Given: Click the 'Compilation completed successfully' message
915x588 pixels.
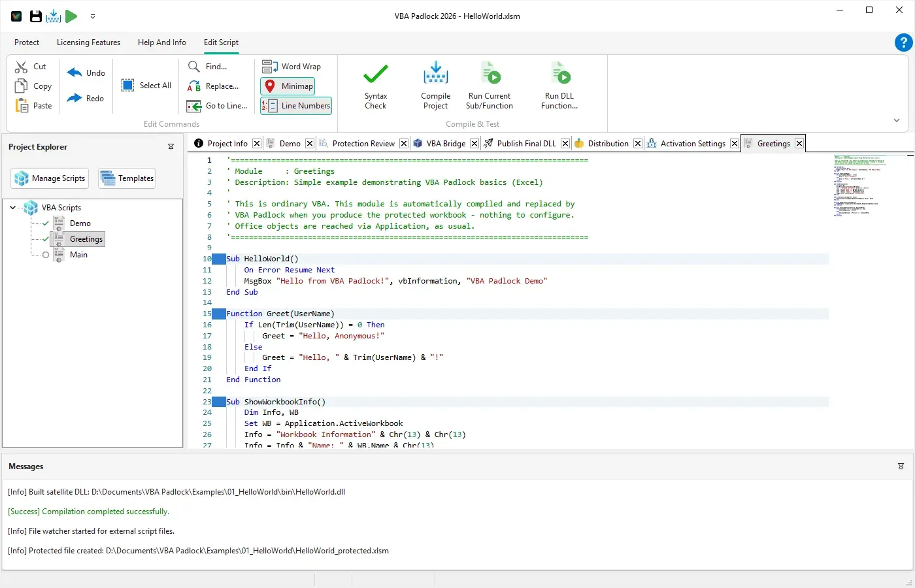Looking at the screenshot, I should click(x=89, y=512).
